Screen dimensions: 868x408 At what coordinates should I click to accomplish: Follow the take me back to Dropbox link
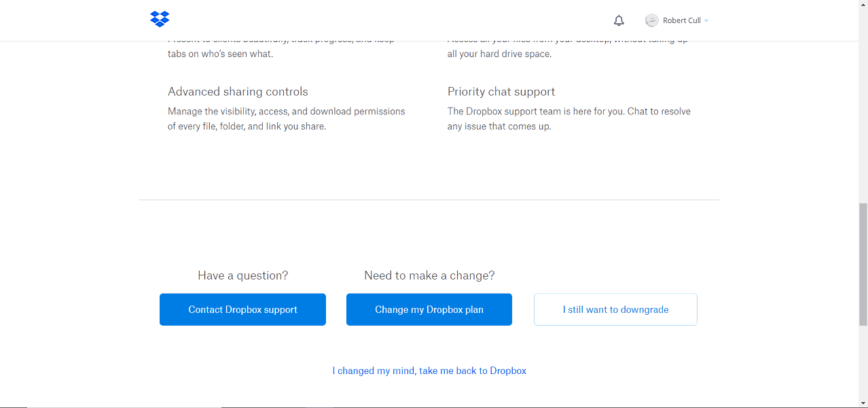pyautogui.click(x=429, y=371)
